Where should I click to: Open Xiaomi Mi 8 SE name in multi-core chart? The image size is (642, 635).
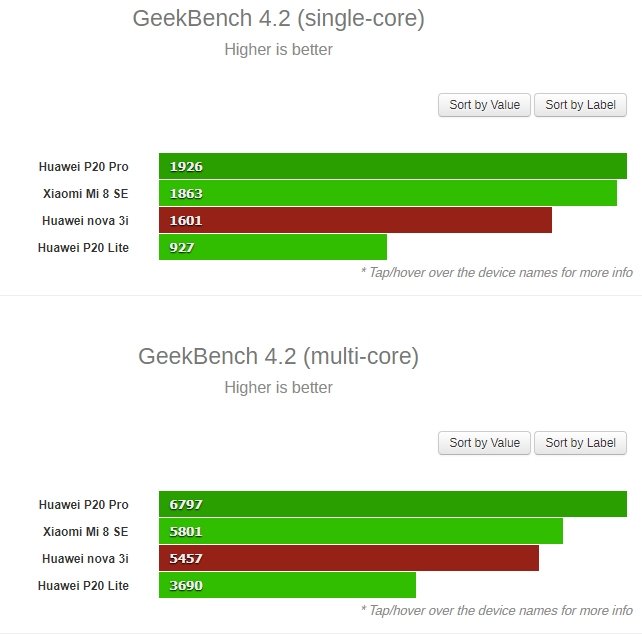[x=85, y=531]
